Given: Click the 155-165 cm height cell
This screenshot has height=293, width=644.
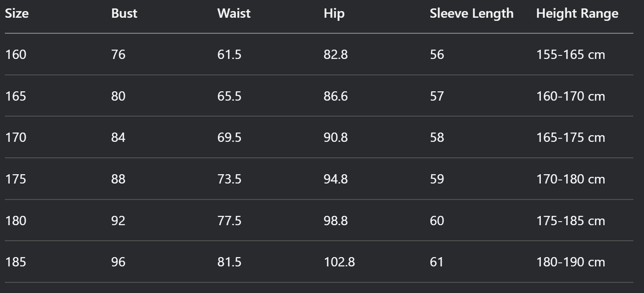Looking at the screenshot, I should coord(571,55).
